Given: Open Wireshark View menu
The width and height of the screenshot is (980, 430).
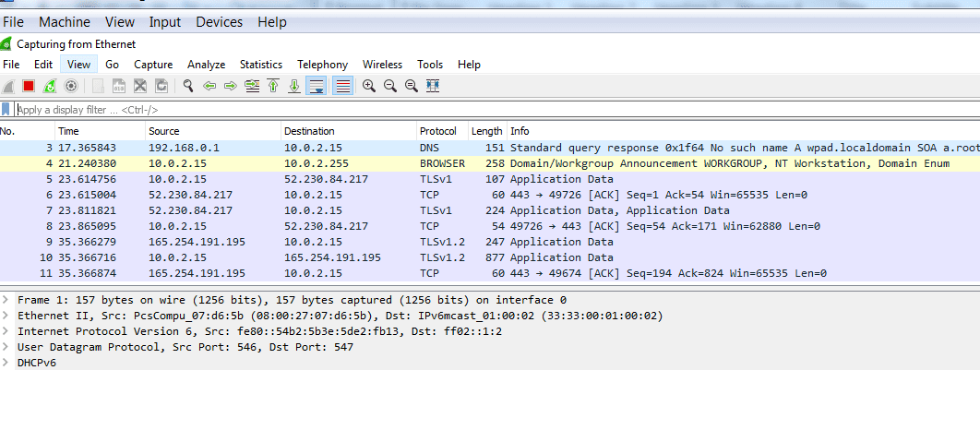Looking at the screenshot, I should pos(78,65).
